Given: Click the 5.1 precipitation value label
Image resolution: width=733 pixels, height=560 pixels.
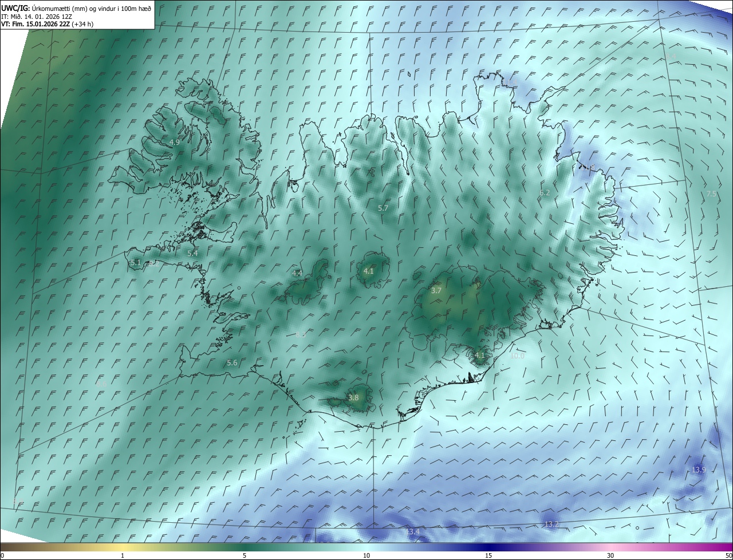Looking at the screenshot, I should (x=135, y=263).
